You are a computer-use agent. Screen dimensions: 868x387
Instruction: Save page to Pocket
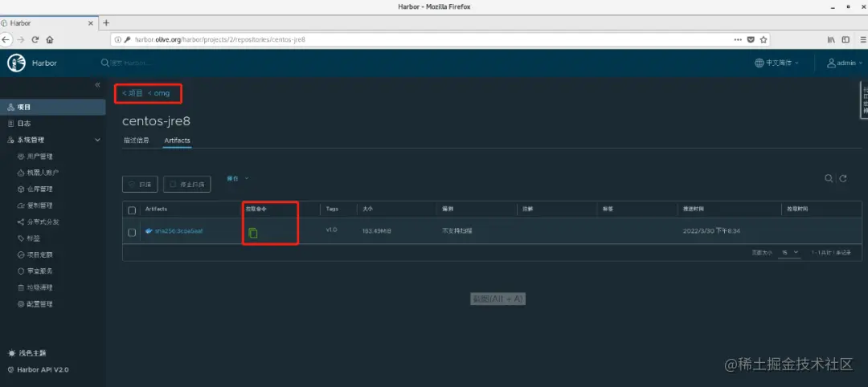(751, 40)
